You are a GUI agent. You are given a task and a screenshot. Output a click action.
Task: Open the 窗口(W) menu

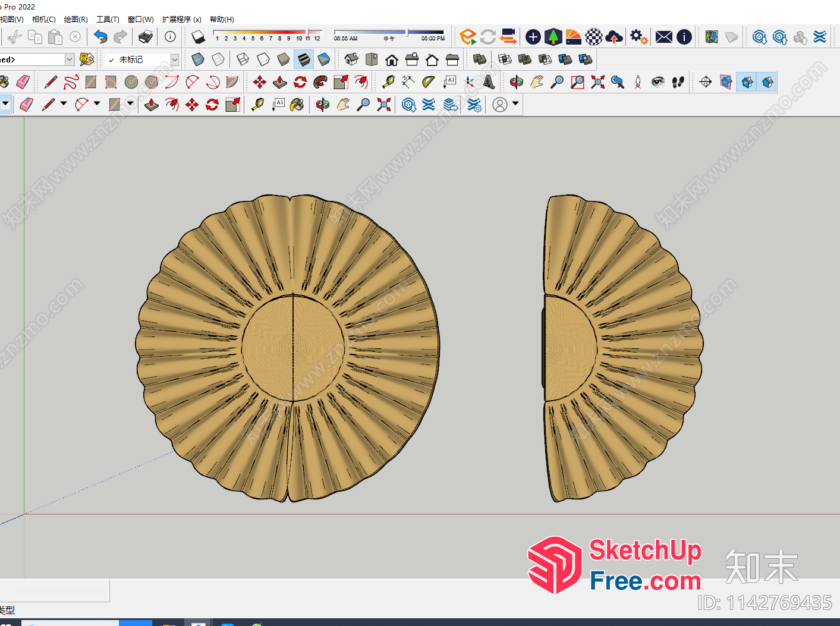click(140, 20)
